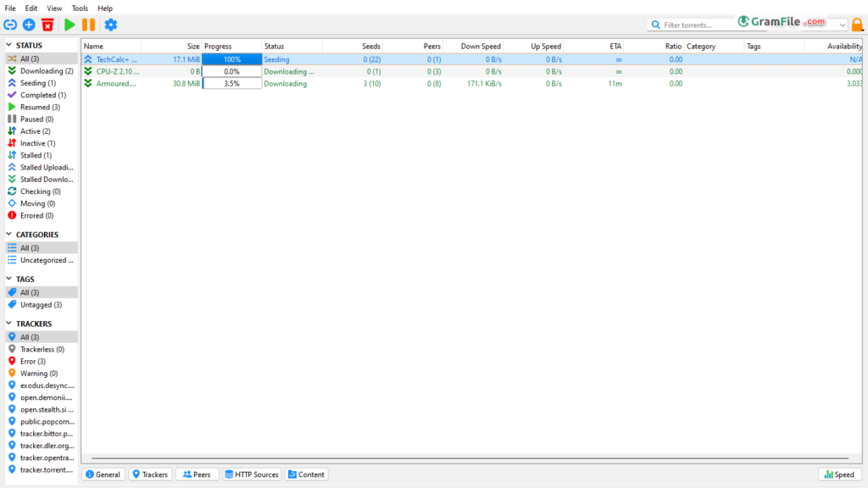Click the horizontal scrollbar below the torrent list

tap(470, 458)
